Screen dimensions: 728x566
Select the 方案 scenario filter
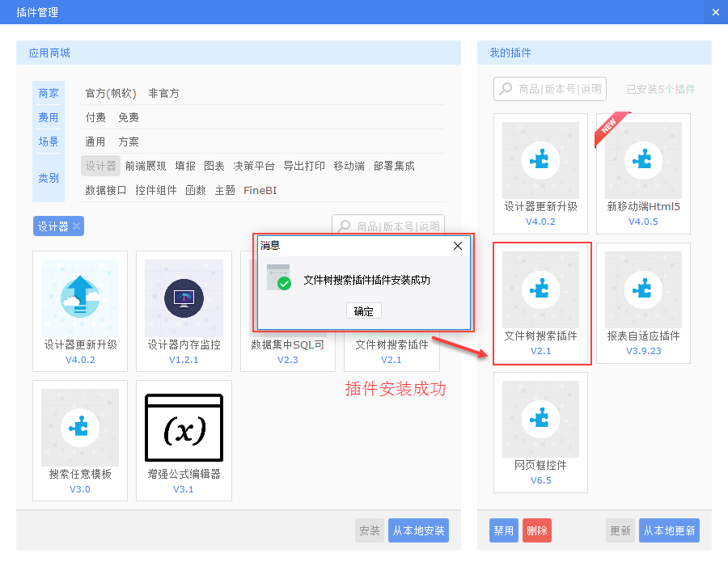129,141
